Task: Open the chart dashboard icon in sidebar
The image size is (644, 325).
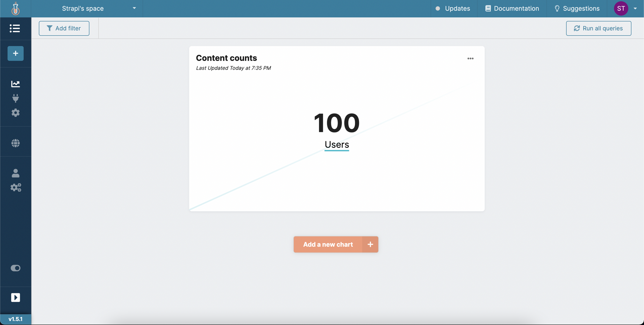Action: pyautogui.click(x=15, y=84)
